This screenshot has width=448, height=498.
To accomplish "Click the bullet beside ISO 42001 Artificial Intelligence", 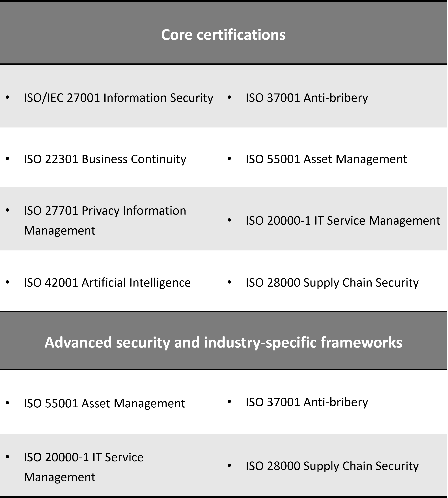I will coord(7,282).
